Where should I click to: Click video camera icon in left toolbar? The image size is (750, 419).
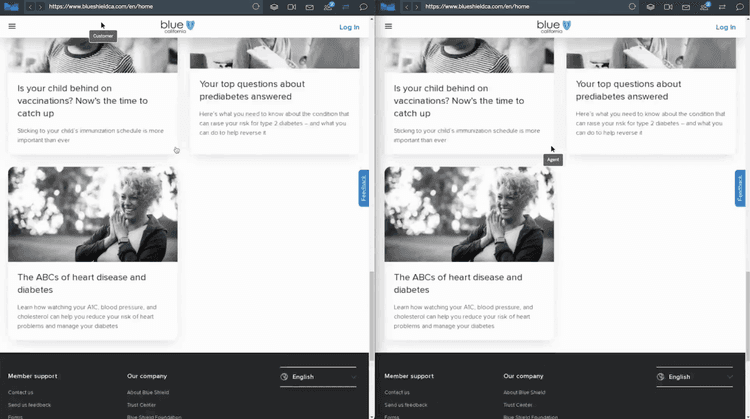(x=291, y=7)
